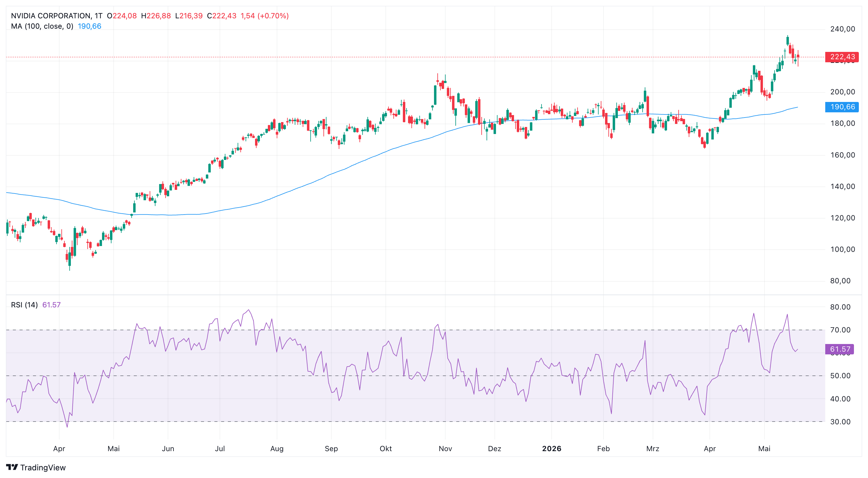The width and height of the screenshot is (868, 478).
Task: Select the NVIDIA CORPORATION, 1T title
Action: point(57,16)
